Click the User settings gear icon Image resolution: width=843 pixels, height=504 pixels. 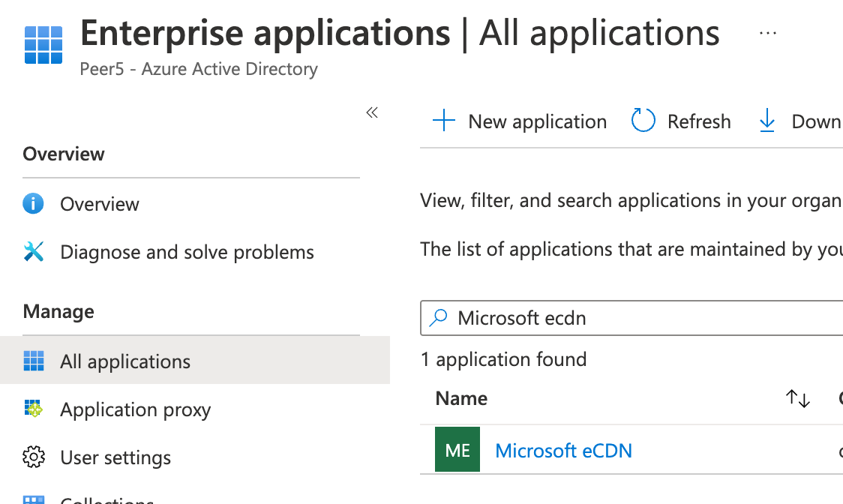[33, 457]
